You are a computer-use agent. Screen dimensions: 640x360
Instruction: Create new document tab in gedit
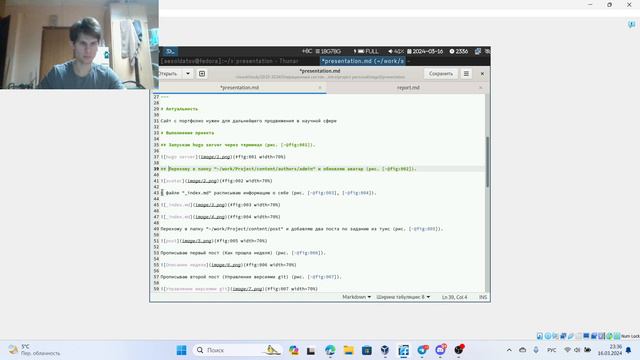click(x=202, y=74)
